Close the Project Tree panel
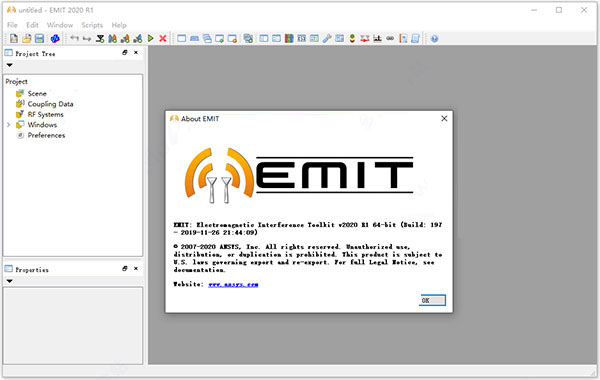Screen dimensions: 600x380 click(136, 53)
